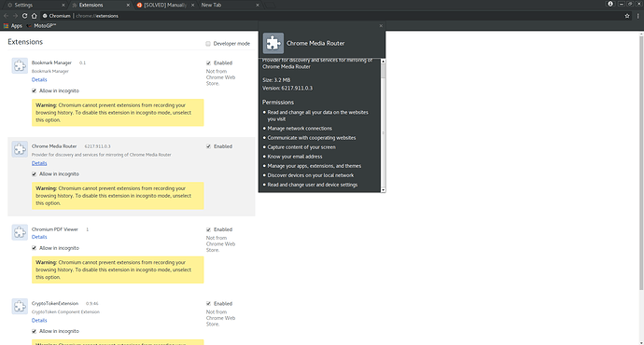Screen dimensions: 644x345
Task: Open Details link for Bookmark Manager
Action: pos(39,79)
